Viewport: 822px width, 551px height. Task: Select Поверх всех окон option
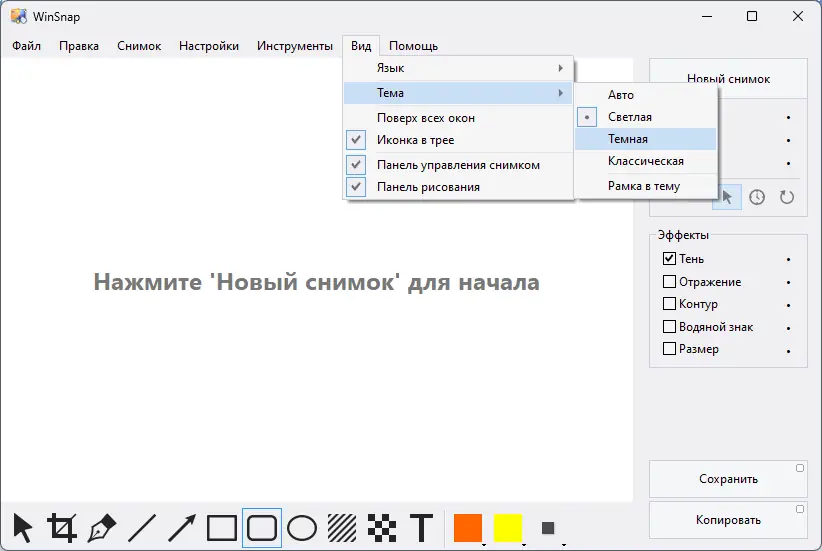point(458,118)
